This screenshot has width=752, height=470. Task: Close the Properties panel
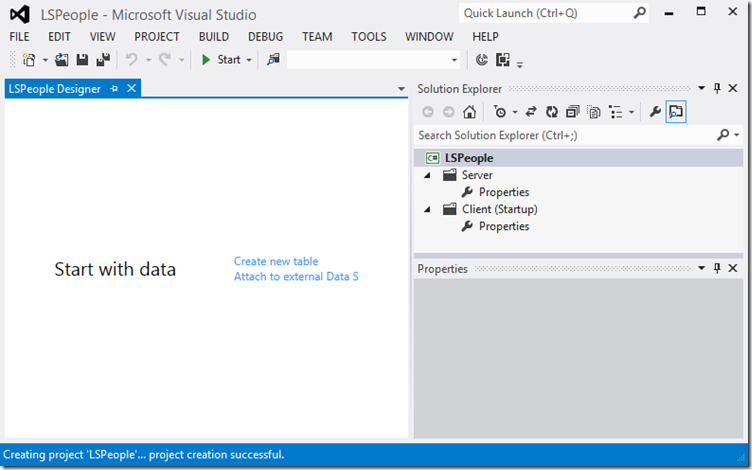pos(733,268)
